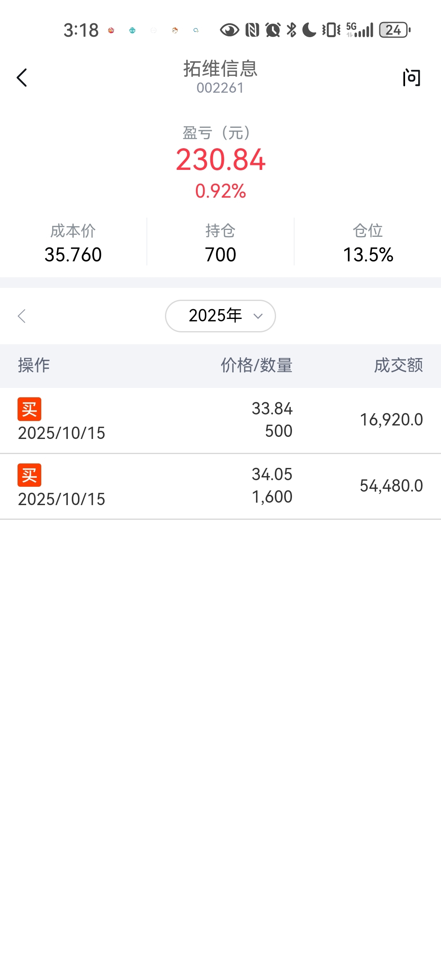
Task: Open the 问 ask icon
Action: [x=412, y=78]
